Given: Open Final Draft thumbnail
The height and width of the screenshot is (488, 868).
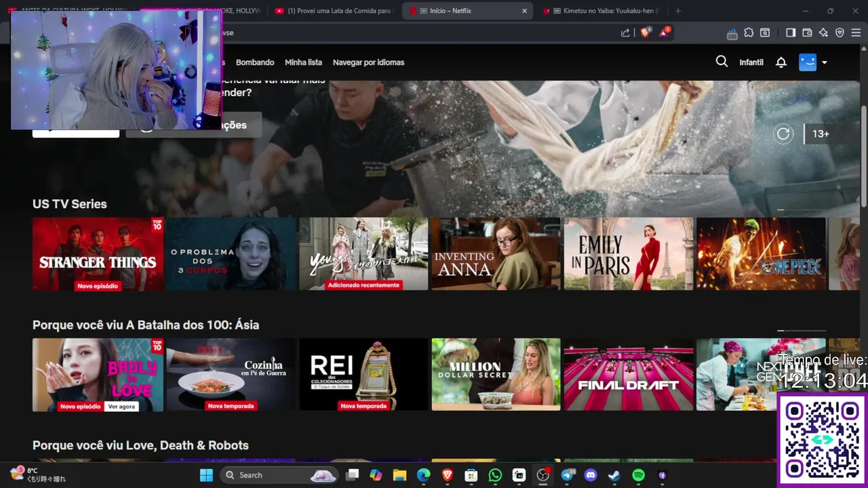Looking at the screenshot, I should click(x=629, y=375).
